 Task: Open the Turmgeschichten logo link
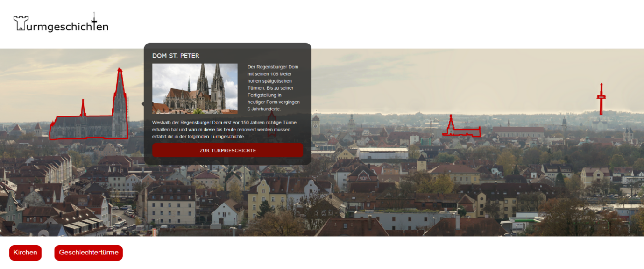(61, 22)
